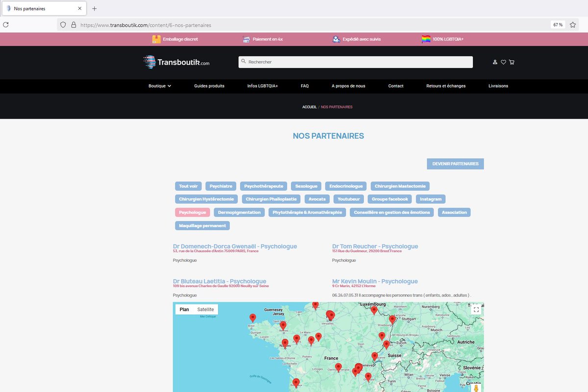Select the Dermopigmentation filter
The height and width of the screenshot is (392, 588).
click(239, 213)
